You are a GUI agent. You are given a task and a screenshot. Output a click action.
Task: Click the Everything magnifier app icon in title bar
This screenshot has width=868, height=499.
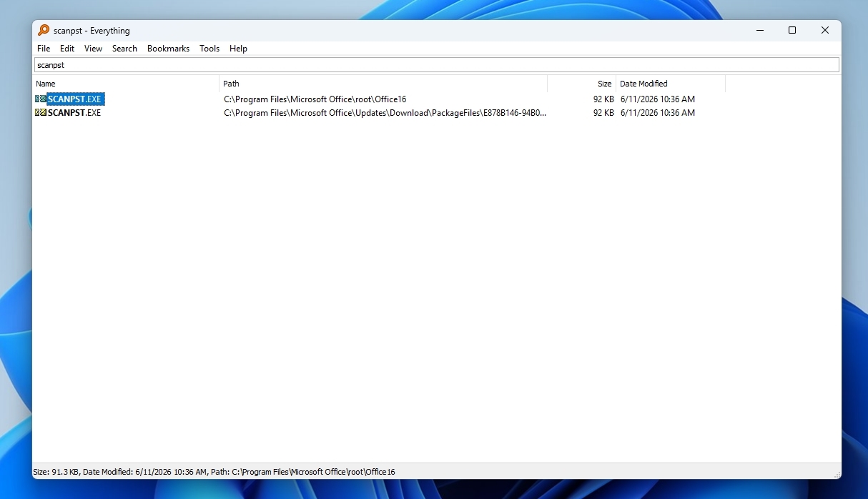click(44, 30)
